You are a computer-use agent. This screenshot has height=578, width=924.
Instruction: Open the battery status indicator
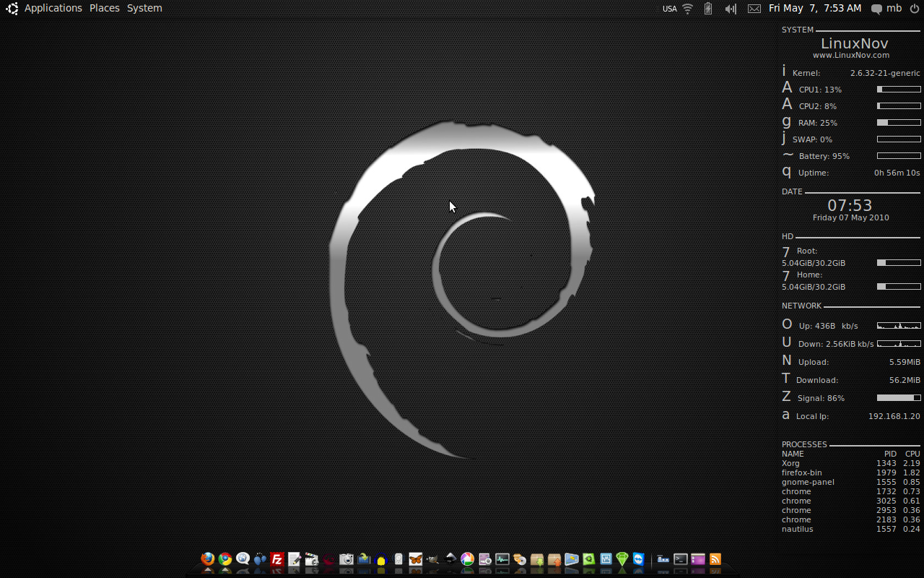click(x=708, y=9)
